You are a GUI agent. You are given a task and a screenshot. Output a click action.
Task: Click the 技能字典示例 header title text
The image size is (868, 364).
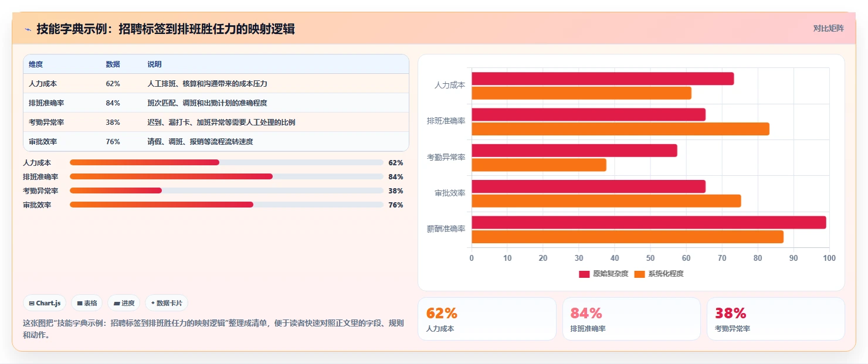pyautogui.click(x=165, y=29)
